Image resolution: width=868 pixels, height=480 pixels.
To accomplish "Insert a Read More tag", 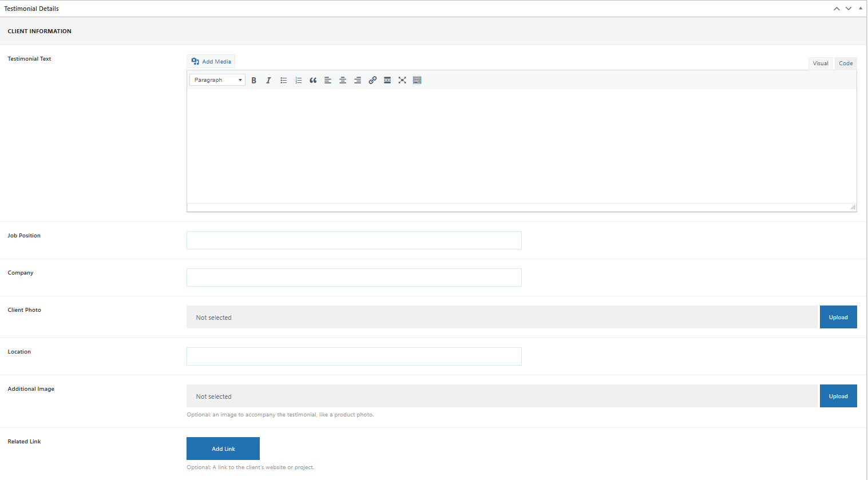I will coord(387,81).
